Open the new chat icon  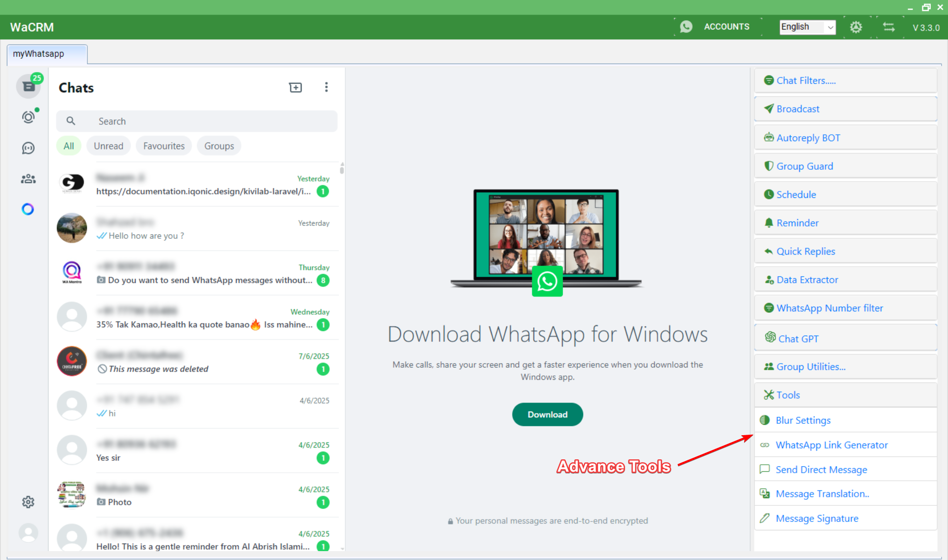coord(295,87)
